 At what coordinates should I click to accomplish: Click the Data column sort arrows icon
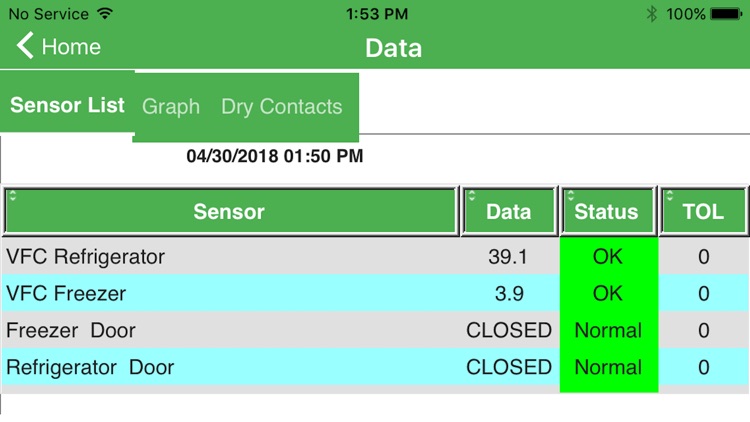(x=472, y=195)
